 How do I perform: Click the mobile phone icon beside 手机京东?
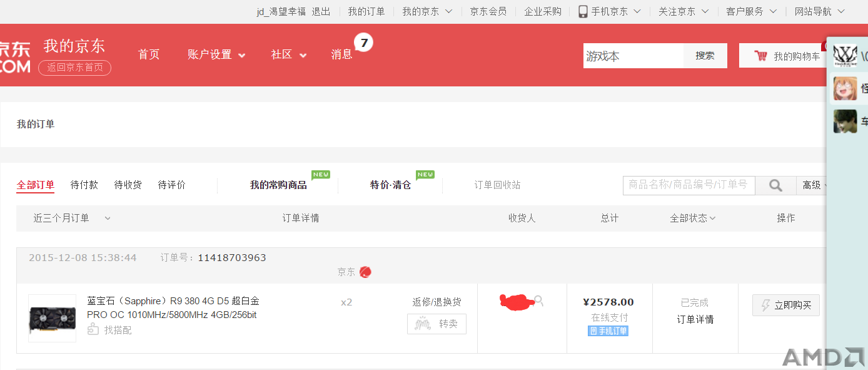tap(583, 11)
